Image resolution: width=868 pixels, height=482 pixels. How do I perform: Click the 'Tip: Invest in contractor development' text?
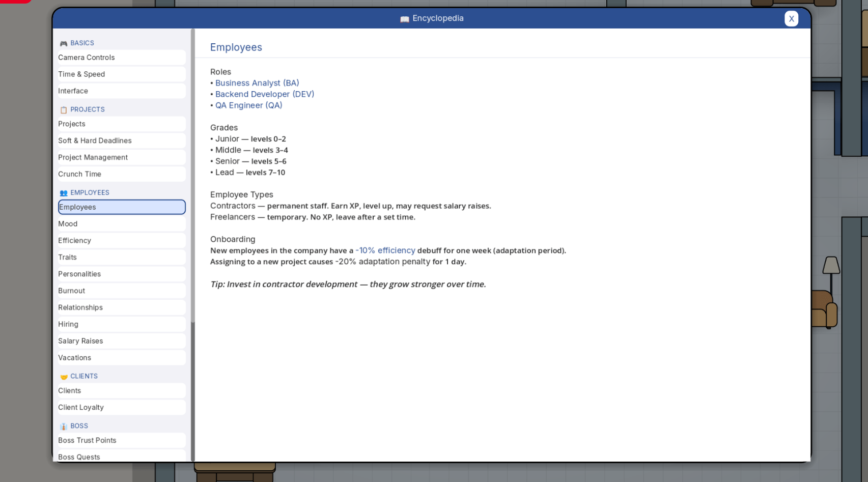(348, 284)
